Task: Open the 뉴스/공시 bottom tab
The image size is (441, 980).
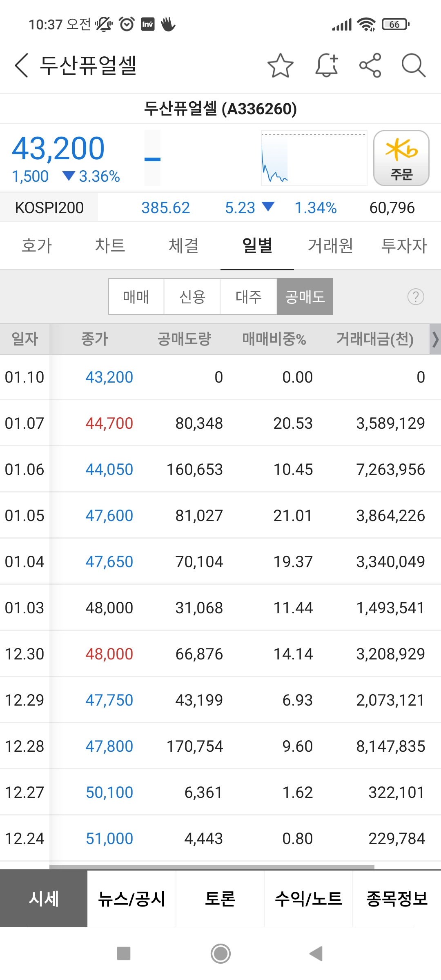Action: point(131,898)
